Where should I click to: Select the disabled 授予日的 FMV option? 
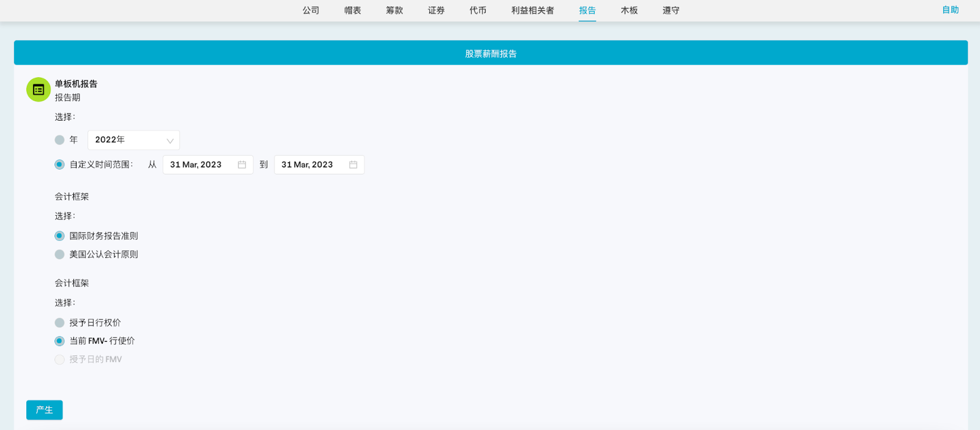point(59,360)
